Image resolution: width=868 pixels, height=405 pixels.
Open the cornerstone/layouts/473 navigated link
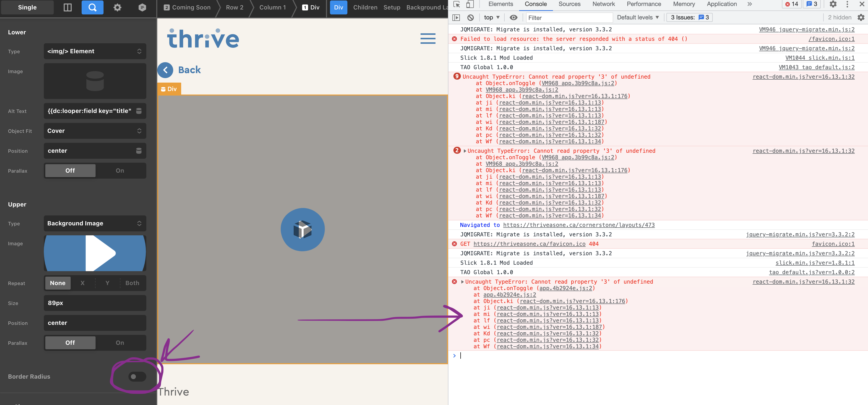(579, 225)
